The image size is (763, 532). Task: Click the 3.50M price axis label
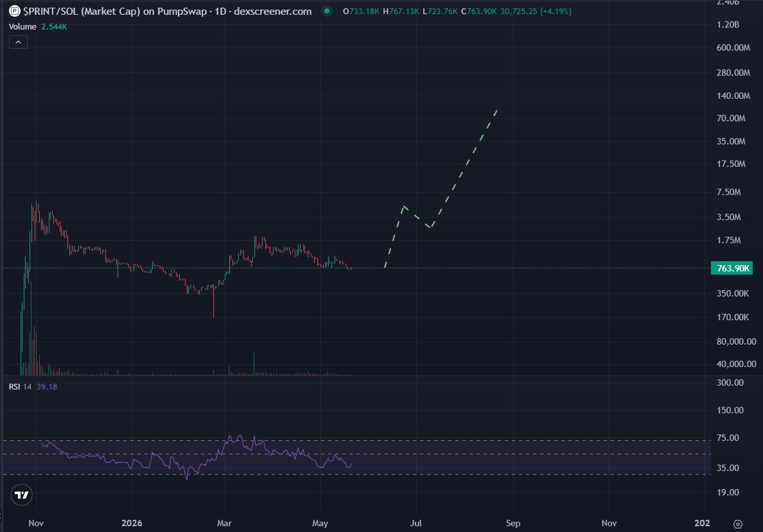(728, 218)
